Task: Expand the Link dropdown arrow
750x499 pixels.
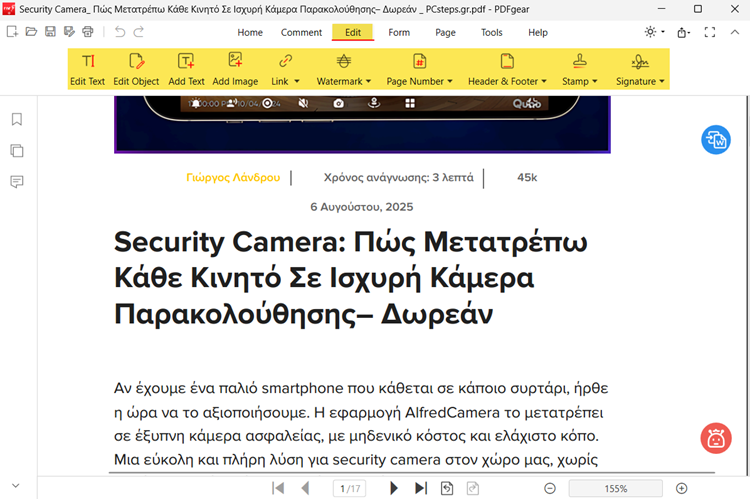Action: (x=297, y=81)
